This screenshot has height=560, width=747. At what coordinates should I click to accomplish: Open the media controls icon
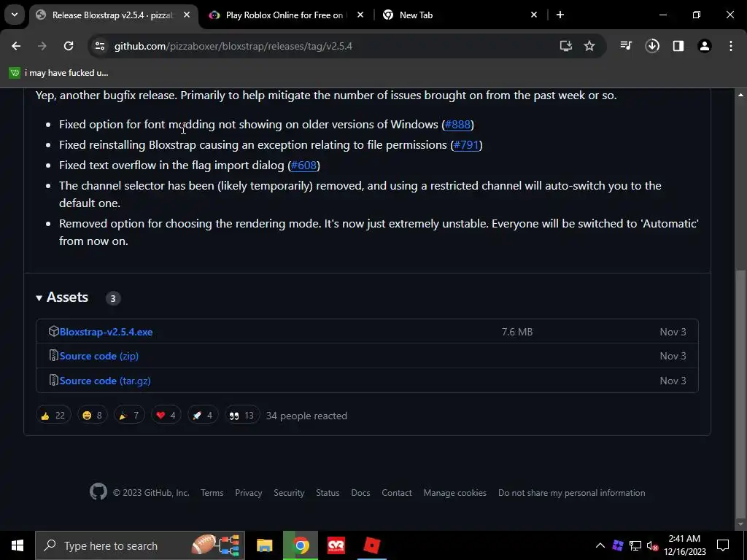626,46
